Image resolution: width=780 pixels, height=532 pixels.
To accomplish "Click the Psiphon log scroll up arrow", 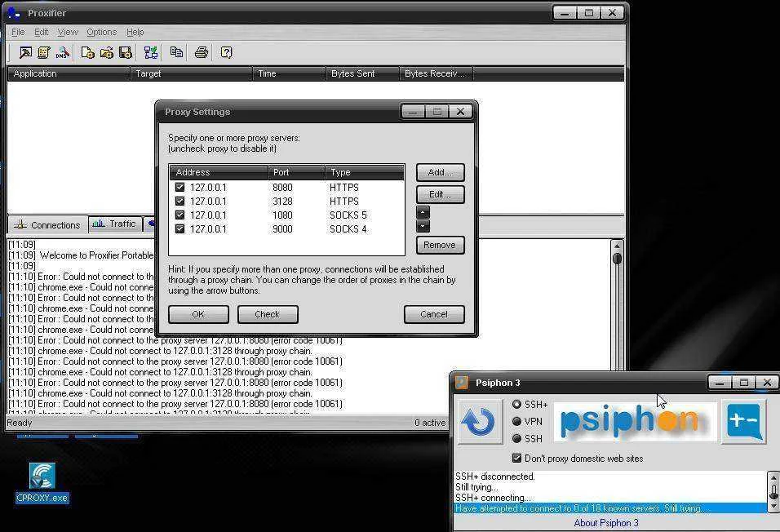I will (x=773, y=477).
